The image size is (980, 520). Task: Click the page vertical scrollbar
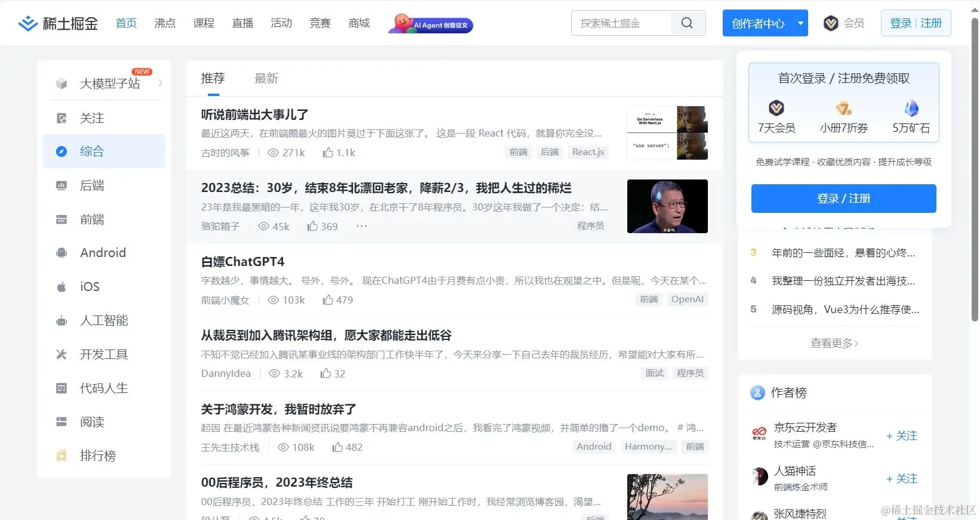pos(975,170)
